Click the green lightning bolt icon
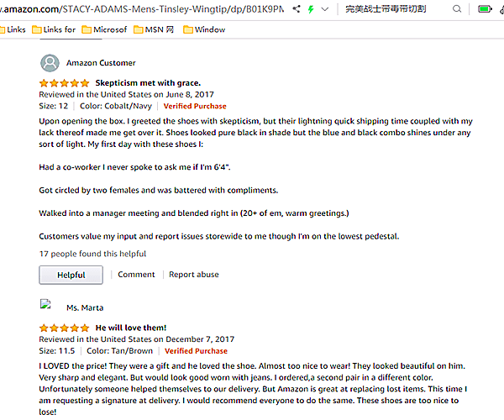This screenshot has width=504, height=420. (311, 9)
